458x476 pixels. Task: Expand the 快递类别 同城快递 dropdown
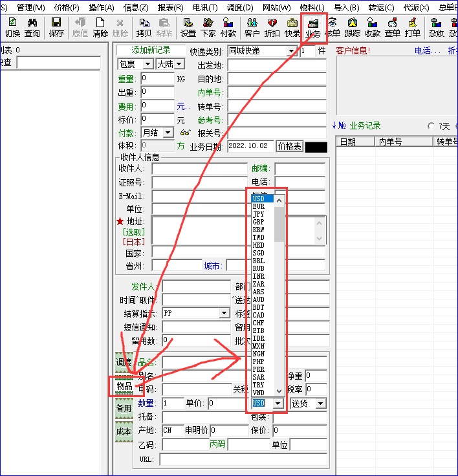[291, 51]
